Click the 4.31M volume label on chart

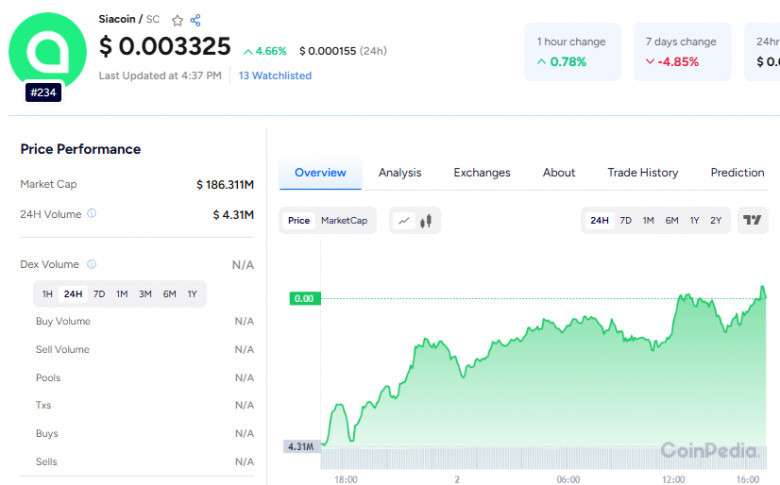[x=301, y=447]
